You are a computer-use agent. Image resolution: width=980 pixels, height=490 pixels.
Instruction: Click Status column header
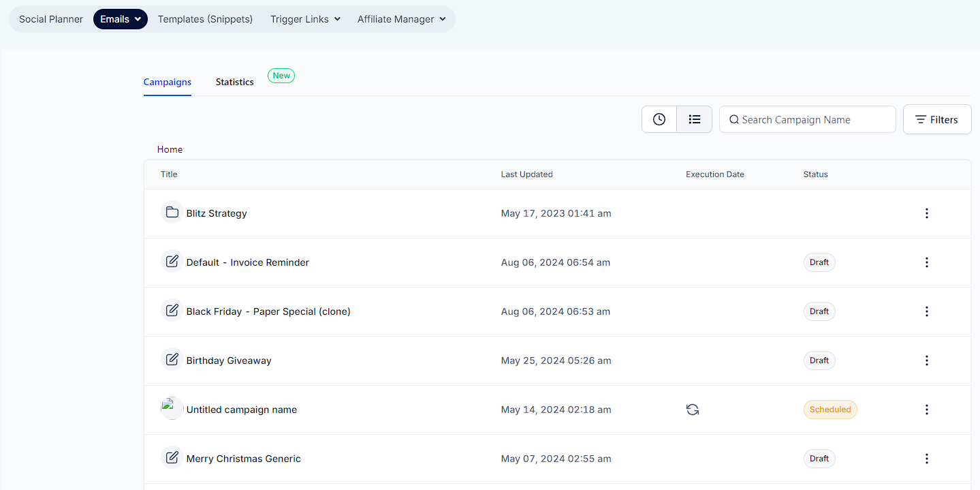[x=816, y=174]
